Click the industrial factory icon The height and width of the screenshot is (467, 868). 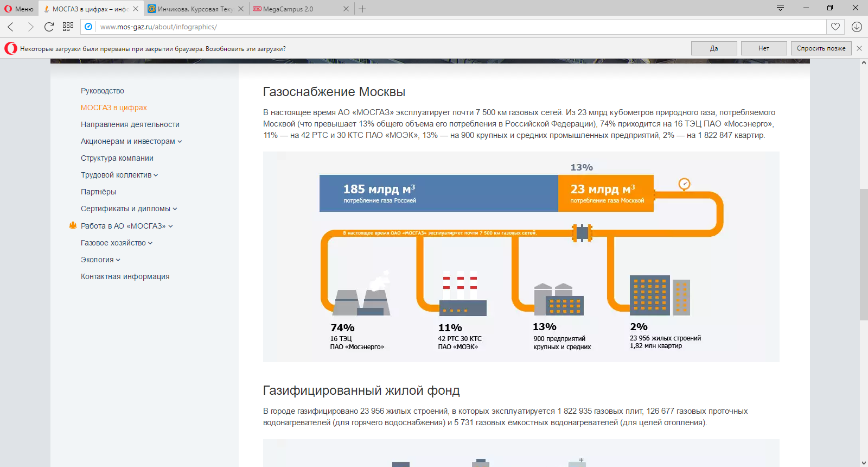(559, 299)
